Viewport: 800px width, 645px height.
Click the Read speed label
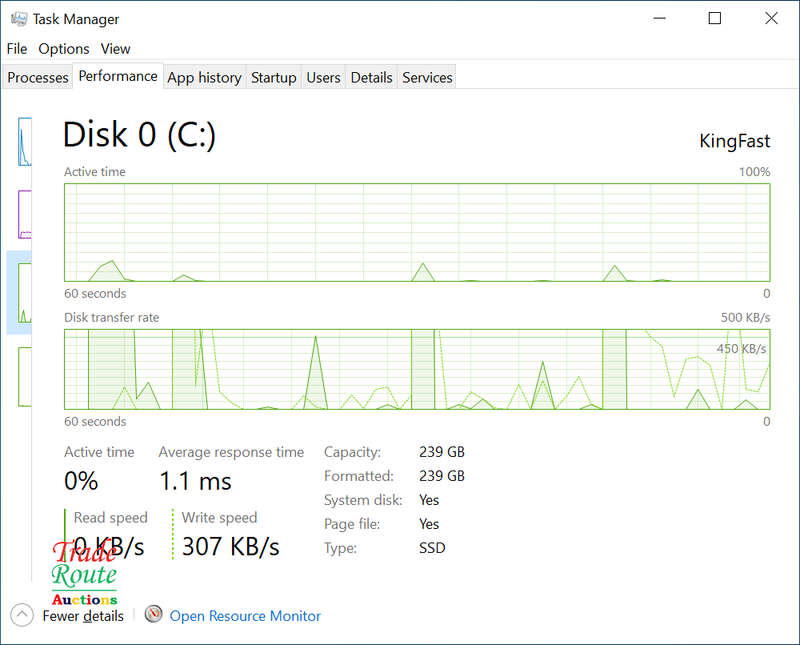point(111,517)
